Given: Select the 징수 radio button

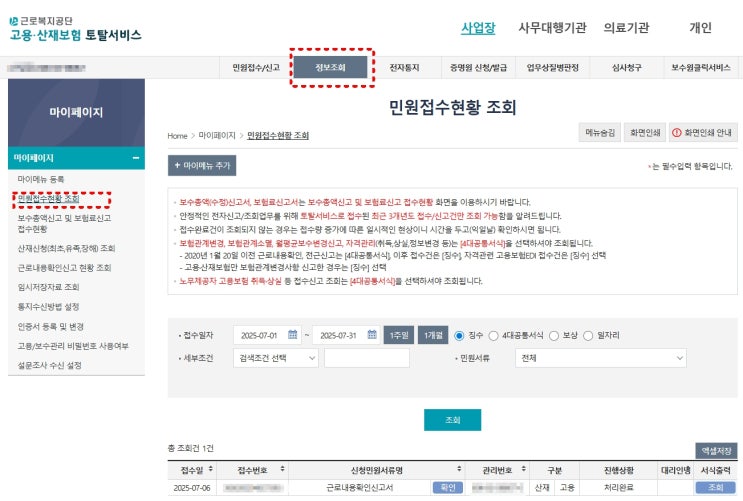Looking at the screenshot, I should tap(459, 336).
